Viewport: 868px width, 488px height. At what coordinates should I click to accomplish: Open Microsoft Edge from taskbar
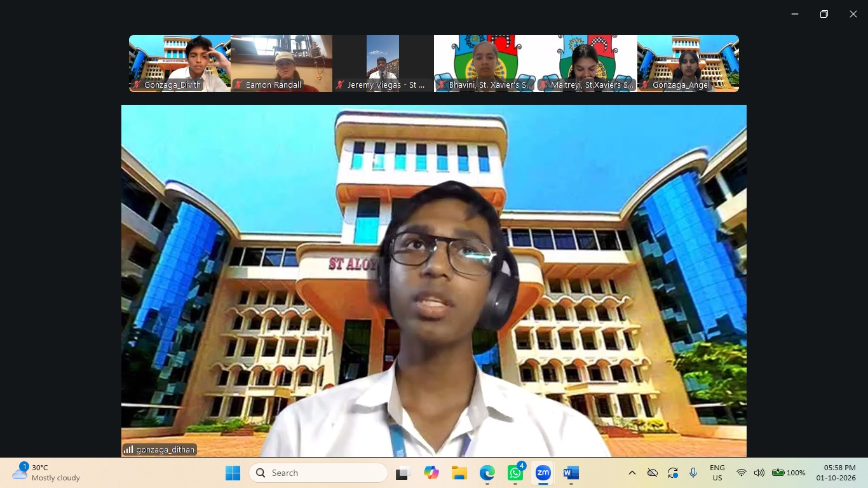click(x=487, y=473)
